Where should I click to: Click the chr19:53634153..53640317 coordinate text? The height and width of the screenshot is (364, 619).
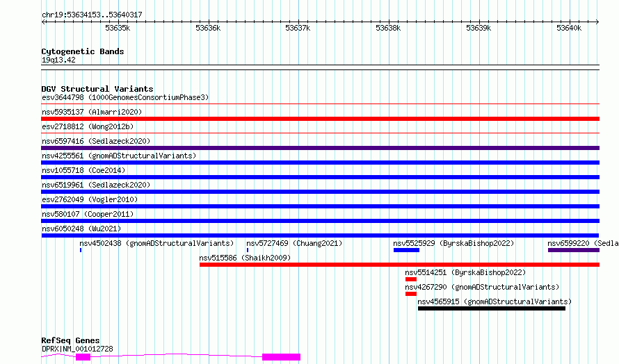click(x=92, y=15)
